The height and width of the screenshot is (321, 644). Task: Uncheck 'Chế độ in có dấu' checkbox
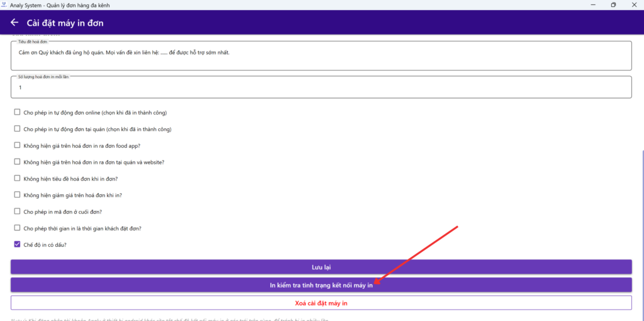point(17,244)
